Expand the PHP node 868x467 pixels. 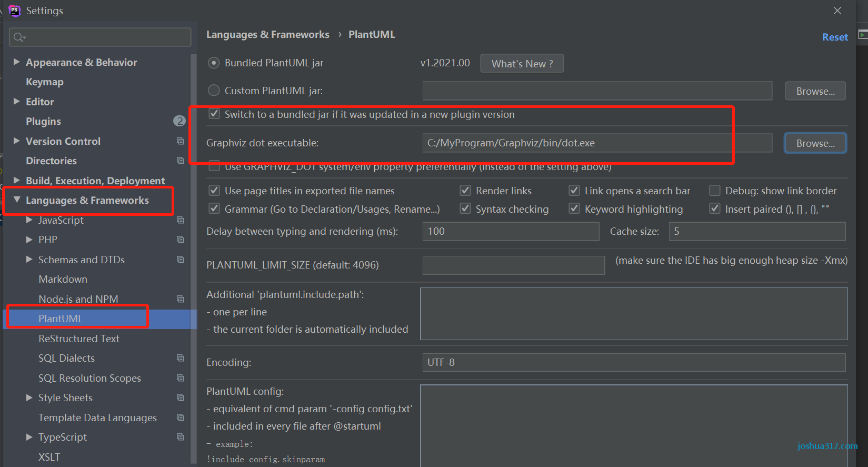(x=29, y=240)
